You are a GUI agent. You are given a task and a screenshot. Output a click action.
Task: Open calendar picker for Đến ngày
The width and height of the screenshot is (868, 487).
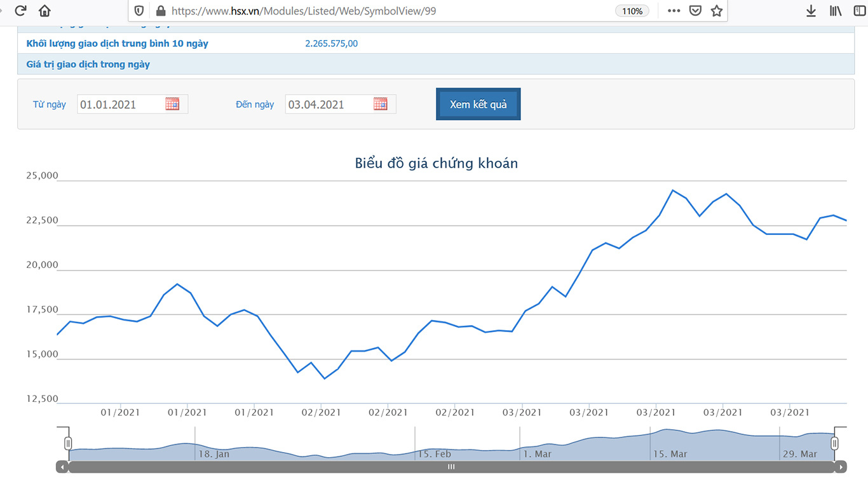380,104
